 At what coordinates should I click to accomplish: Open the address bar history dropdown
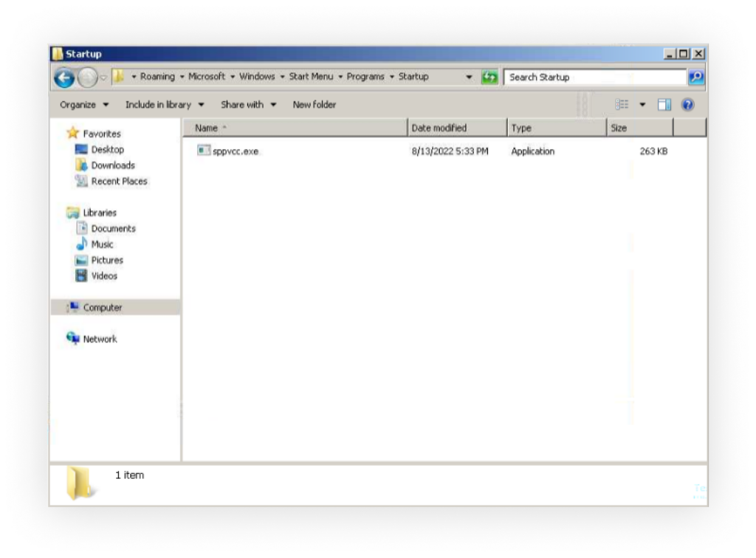469,77
